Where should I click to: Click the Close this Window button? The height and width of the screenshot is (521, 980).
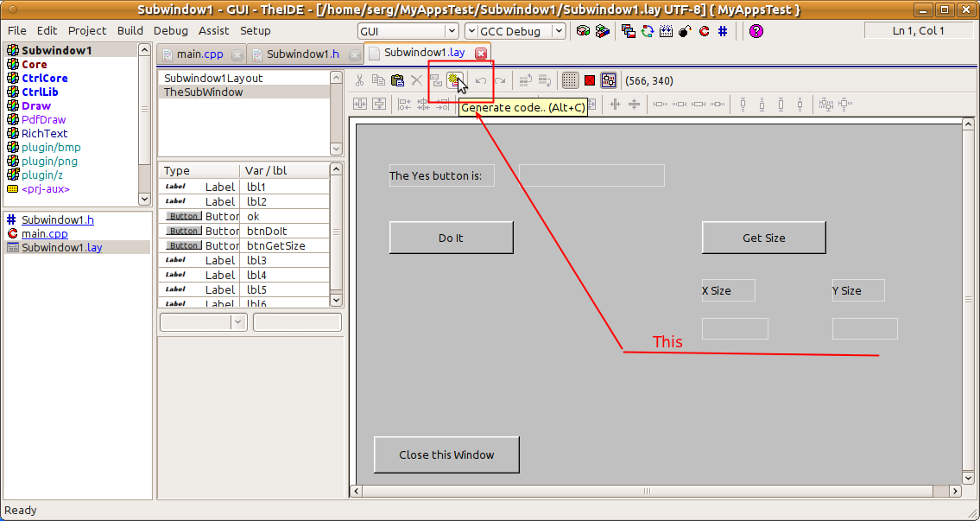pyautogui.click(x=446, y=454)
